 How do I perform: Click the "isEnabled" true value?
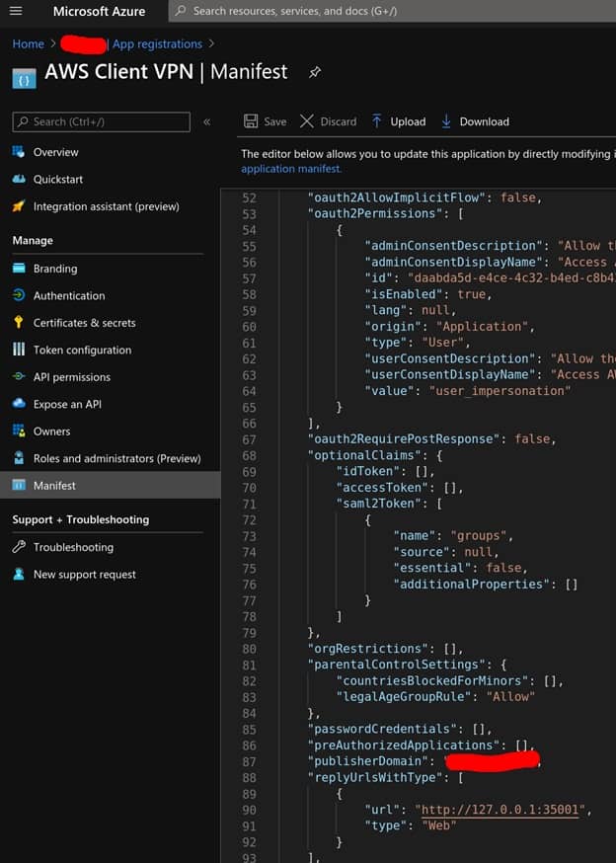(x=471, y=294)
